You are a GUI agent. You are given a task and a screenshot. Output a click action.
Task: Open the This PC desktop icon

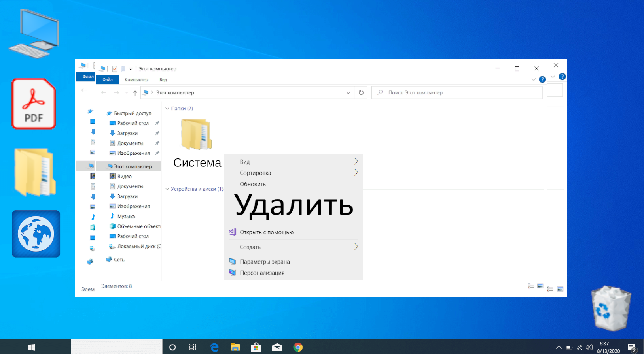(34, 33)
